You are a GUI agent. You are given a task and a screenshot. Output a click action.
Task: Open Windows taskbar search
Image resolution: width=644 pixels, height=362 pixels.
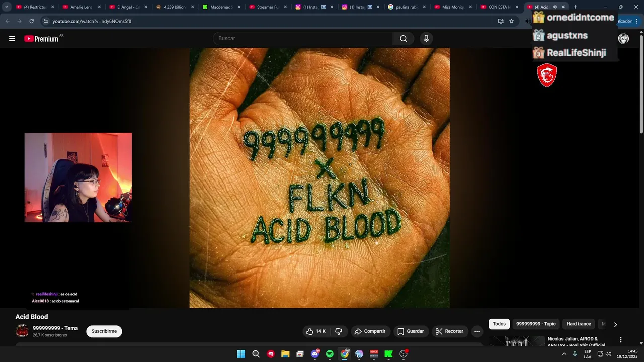(256, 354)
